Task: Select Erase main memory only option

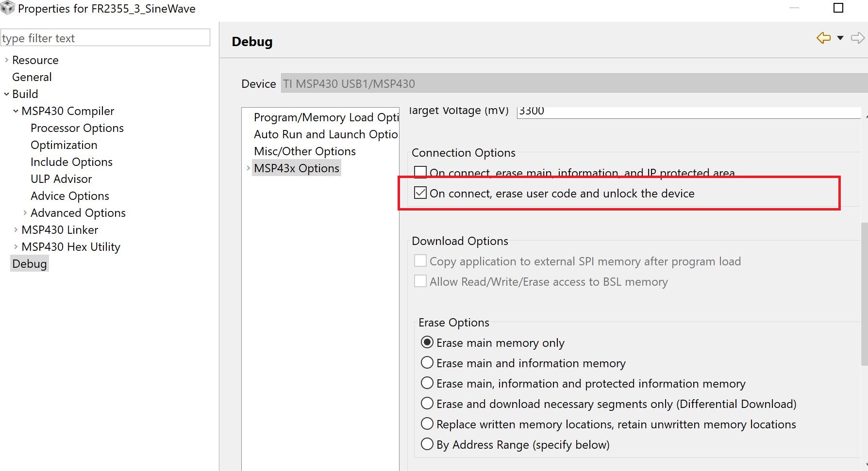Action: point(427,342)
